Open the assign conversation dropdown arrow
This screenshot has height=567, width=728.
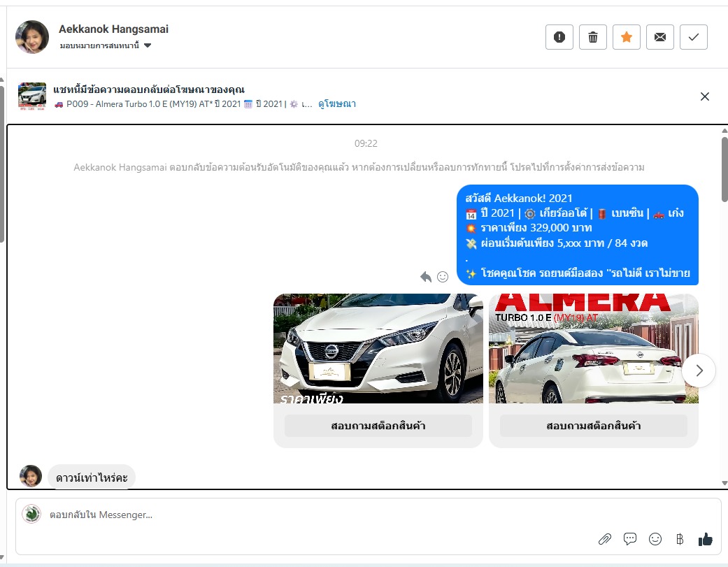148,45
